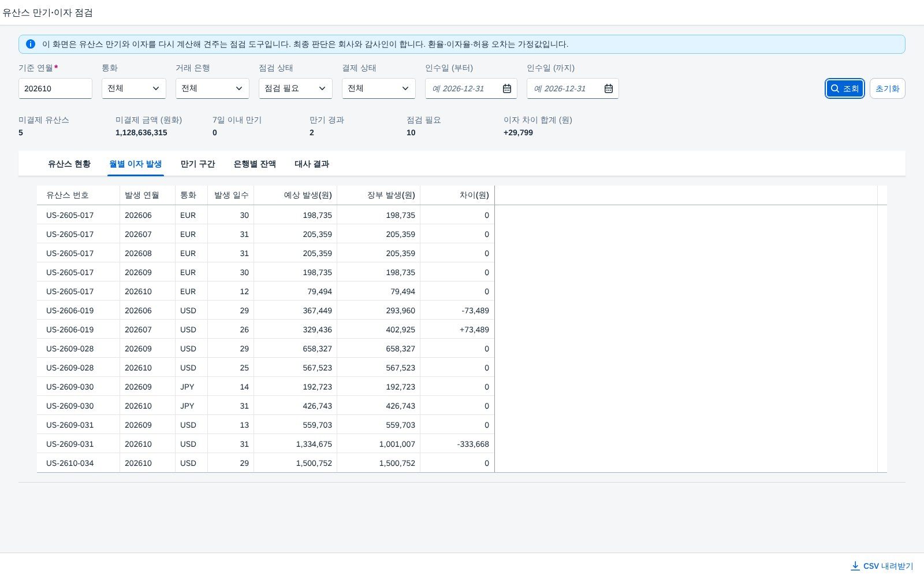This screenshot has height=578, width=924.
Task: Open calendar picker for 인수일 (부터)
Action: click(x=507, y=88)
